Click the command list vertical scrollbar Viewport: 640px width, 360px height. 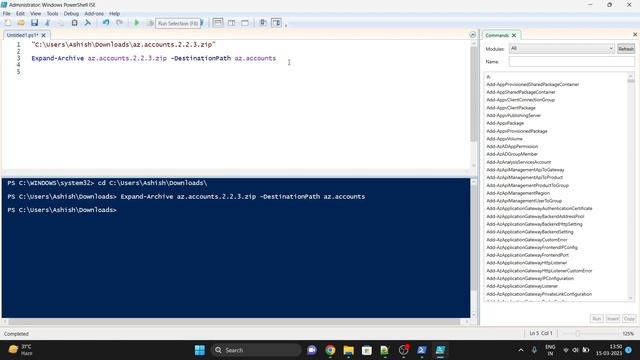[x=631, y=187]
